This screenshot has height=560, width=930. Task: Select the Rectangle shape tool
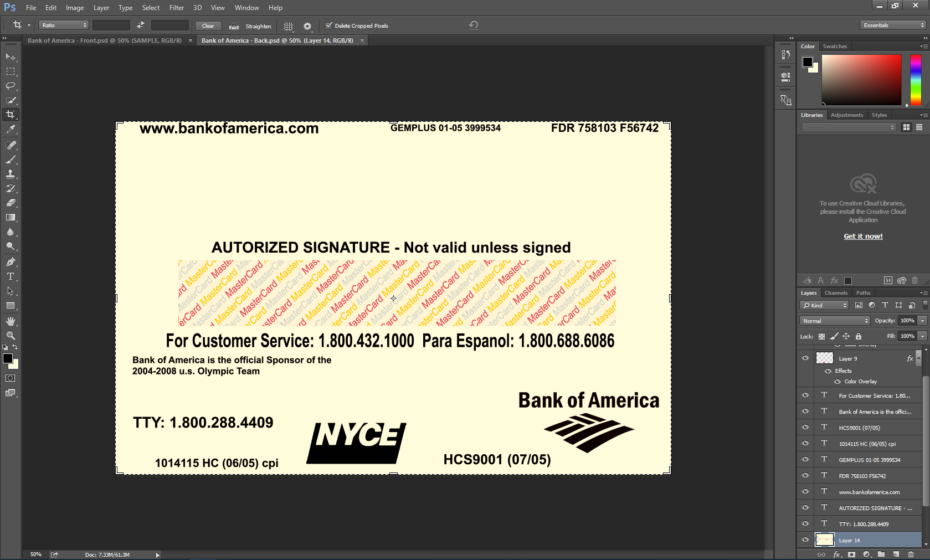[x=11, y=305]
